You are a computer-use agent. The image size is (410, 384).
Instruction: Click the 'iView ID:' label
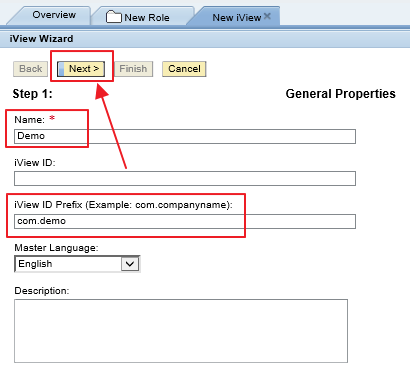35,163
